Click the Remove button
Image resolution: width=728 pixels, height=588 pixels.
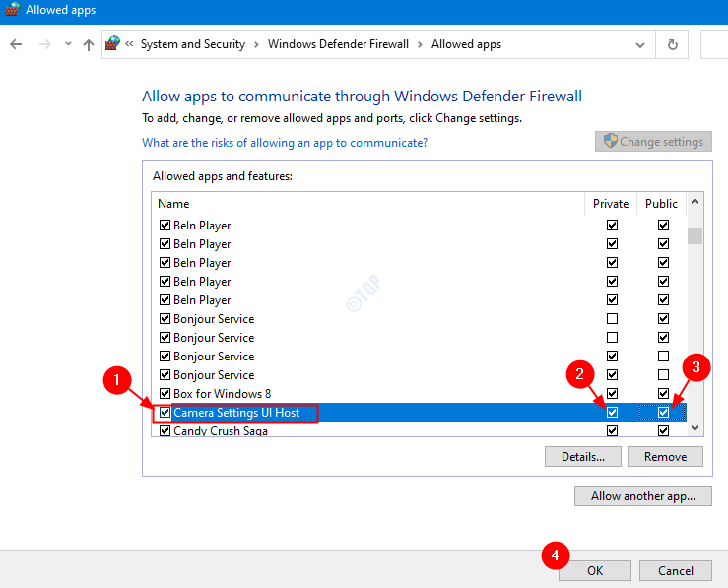[665, 457]
